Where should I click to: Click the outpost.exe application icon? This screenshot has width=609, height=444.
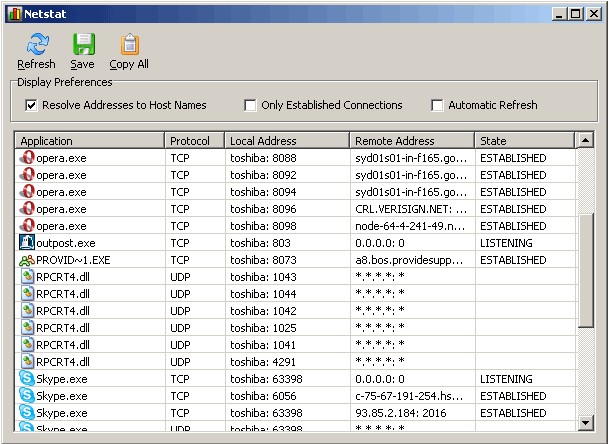pos(27,243)
